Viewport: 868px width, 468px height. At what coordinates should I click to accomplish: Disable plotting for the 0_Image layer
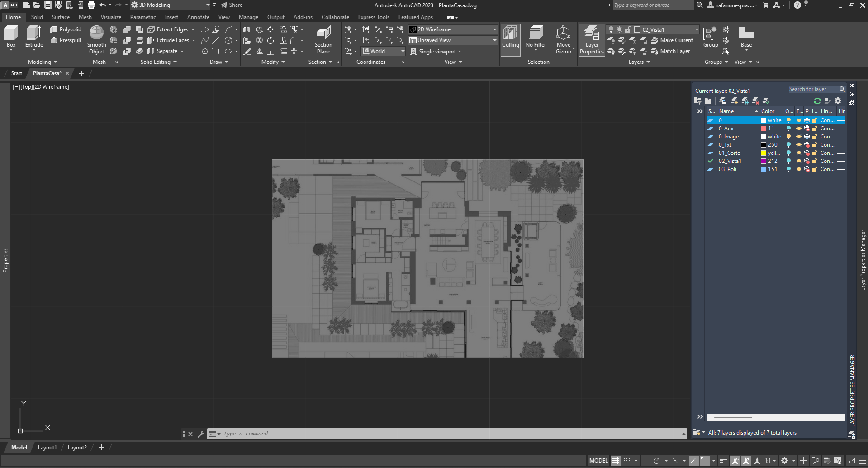click(806, 136)
